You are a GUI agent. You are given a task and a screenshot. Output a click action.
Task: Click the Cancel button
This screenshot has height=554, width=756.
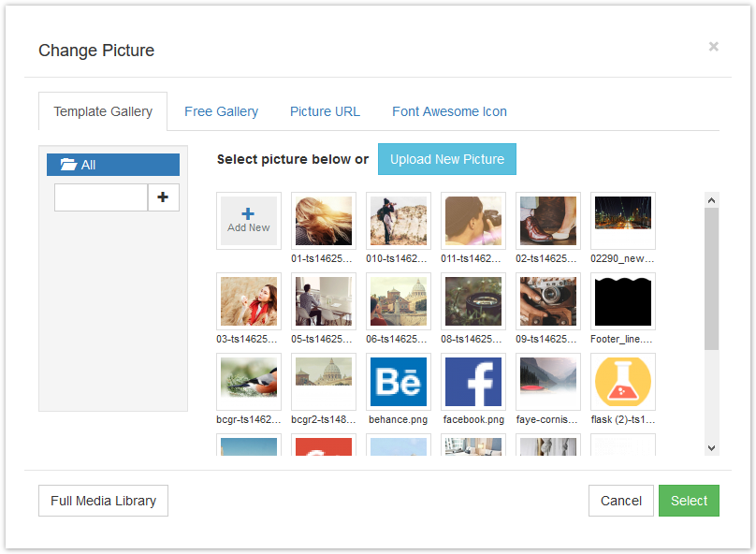coord(620,501)
